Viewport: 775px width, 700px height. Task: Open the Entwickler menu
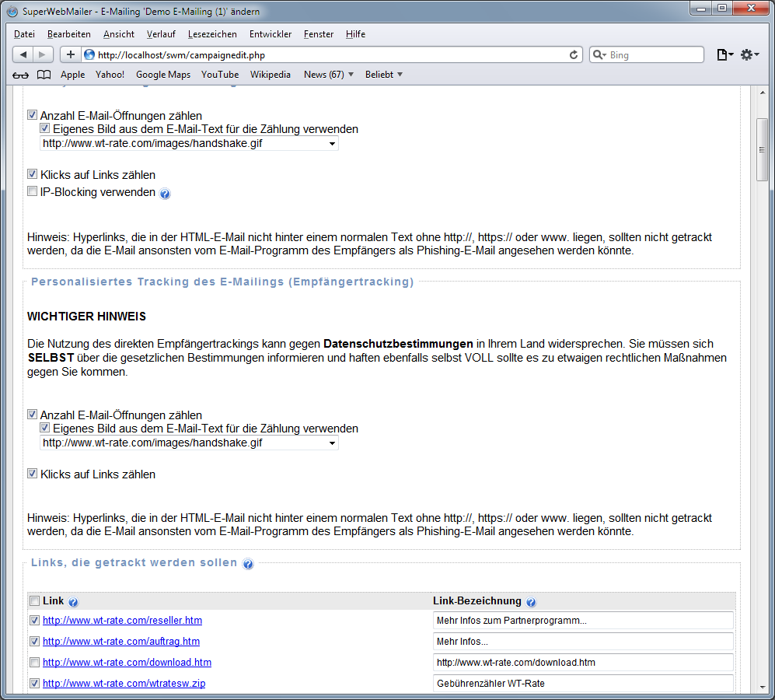(271, 34)
